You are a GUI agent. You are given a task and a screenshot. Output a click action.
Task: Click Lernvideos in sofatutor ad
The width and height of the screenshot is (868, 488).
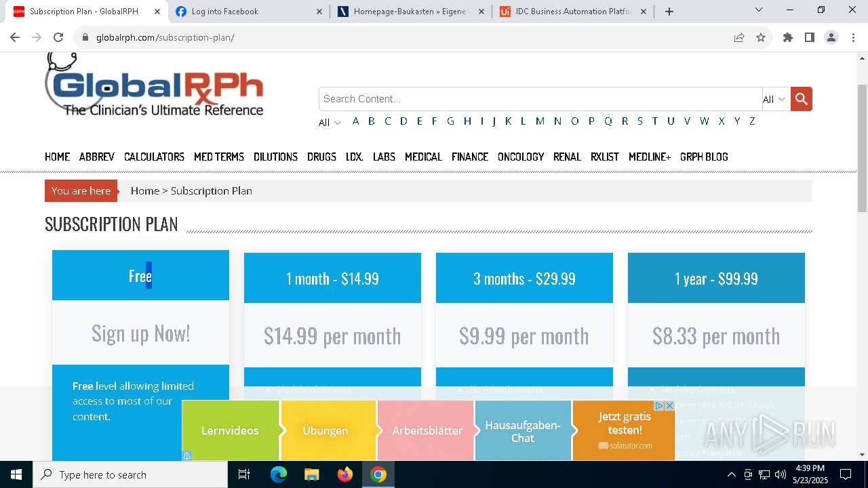(x=230, y=430)
